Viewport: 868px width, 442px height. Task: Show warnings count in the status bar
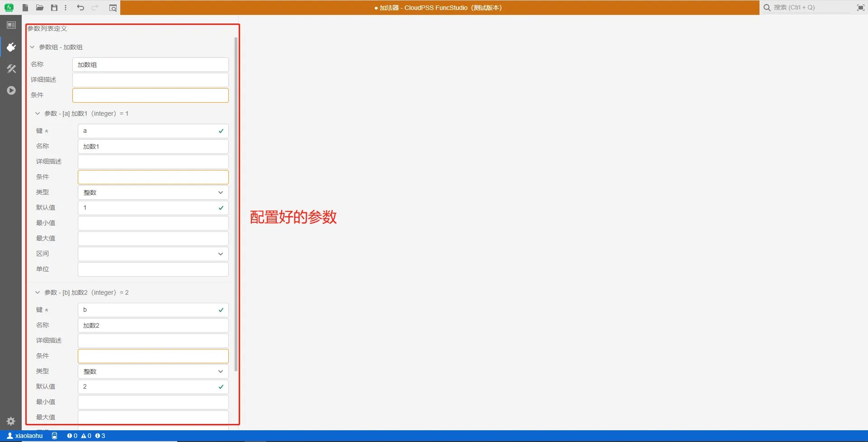click(x=86, y=436)
